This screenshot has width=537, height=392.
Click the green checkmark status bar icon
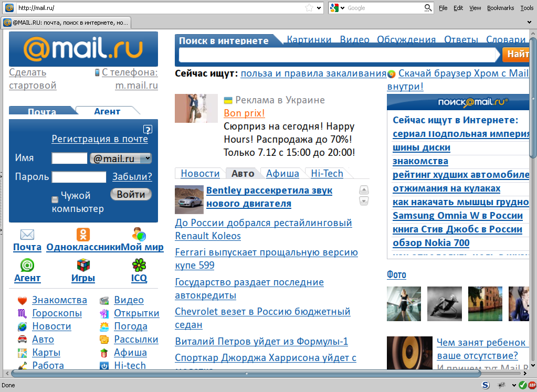pyautogui.click(x=523, y=385)
